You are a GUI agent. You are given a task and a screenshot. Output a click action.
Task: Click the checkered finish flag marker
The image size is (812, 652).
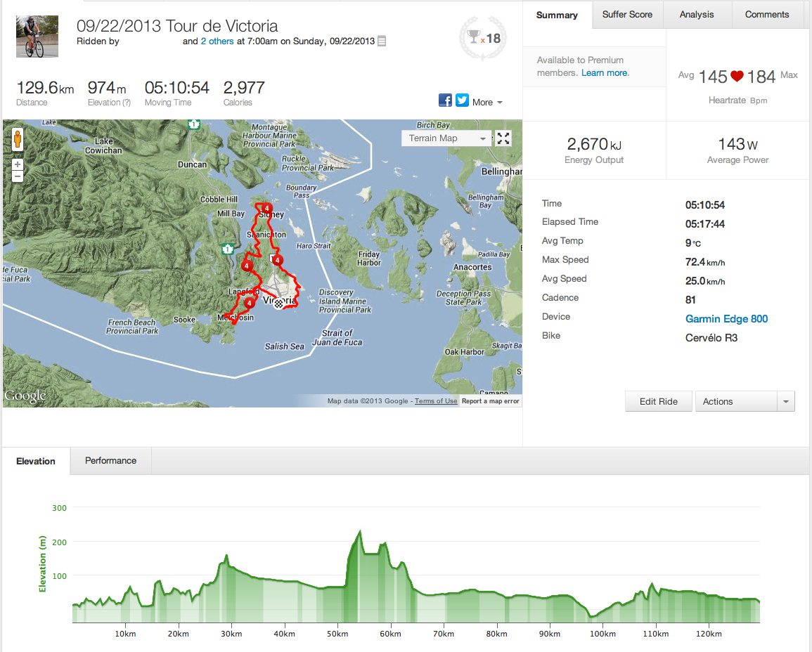click(x=279, y=304)
